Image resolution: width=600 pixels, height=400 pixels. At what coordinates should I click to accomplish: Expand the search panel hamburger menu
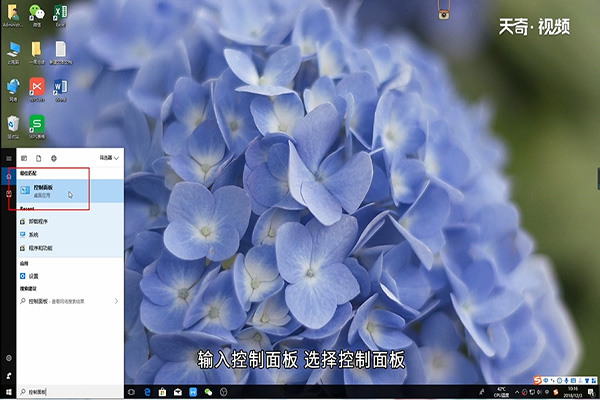pos(8,158)
